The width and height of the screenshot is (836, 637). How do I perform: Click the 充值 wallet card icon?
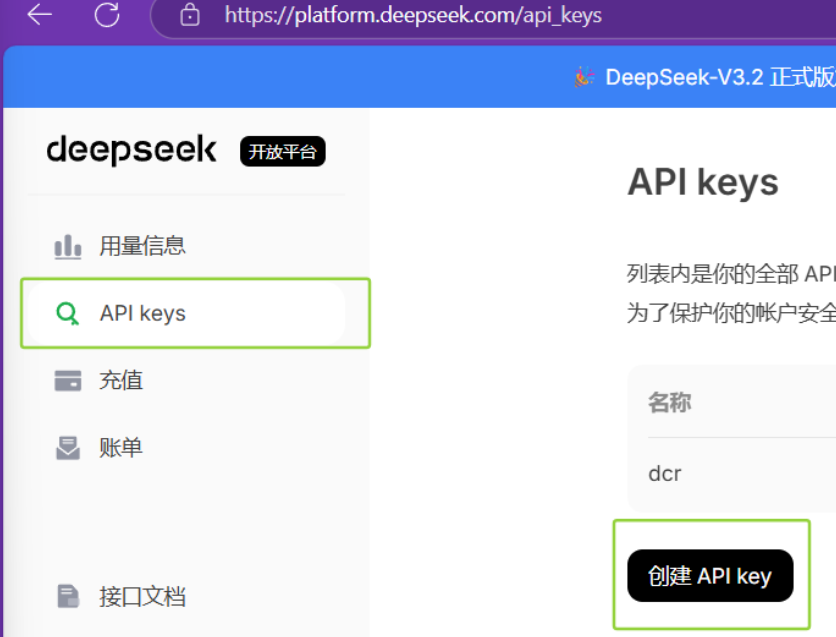pyautogui.click(x=68, y=381)
